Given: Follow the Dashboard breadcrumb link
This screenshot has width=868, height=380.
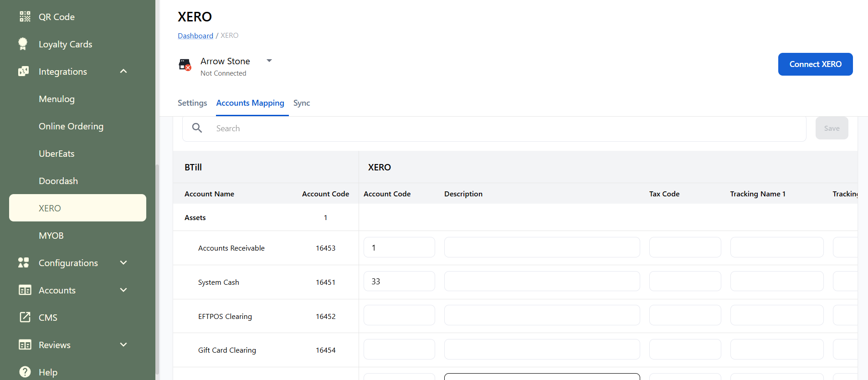Looking at the screenshot, I should (195, 36).
